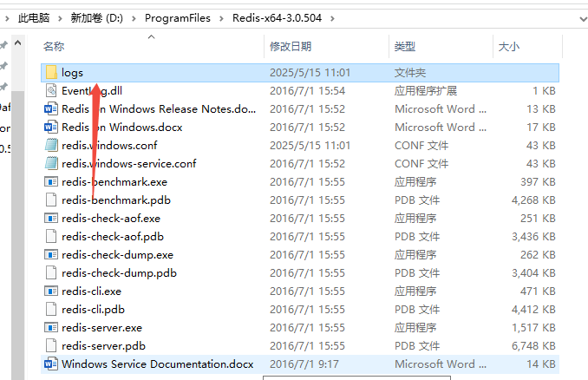Select the logs folder icon

[51, 72]
